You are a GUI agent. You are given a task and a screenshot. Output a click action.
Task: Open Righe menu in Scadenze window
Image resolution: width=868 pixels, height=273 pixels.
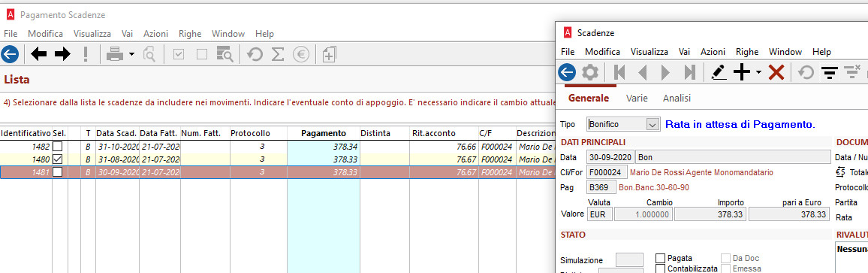(x=747, y=52)
